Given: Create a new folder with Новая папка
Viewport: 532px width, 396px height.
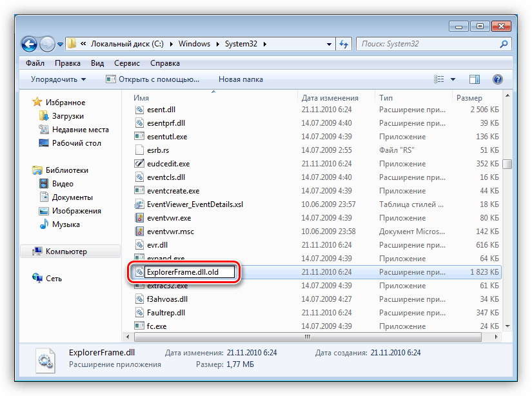Looking at the screenshot, I should point(241,79).
